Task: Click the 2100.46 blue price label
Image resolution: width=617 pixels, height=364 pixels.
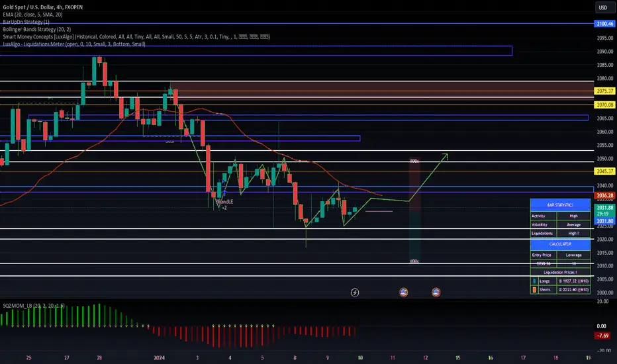Action: (x=605, y=24)
